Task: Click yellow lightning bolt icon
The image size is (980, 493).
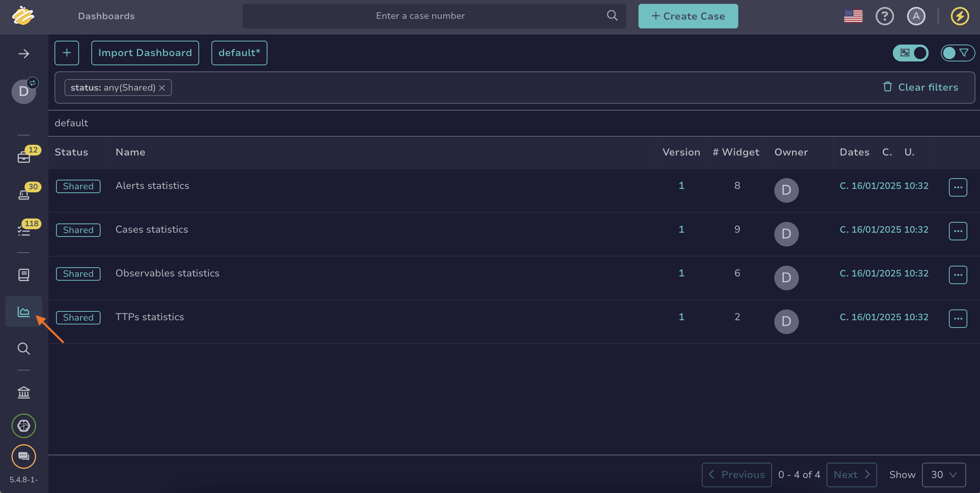Action: tap(960, 16)
